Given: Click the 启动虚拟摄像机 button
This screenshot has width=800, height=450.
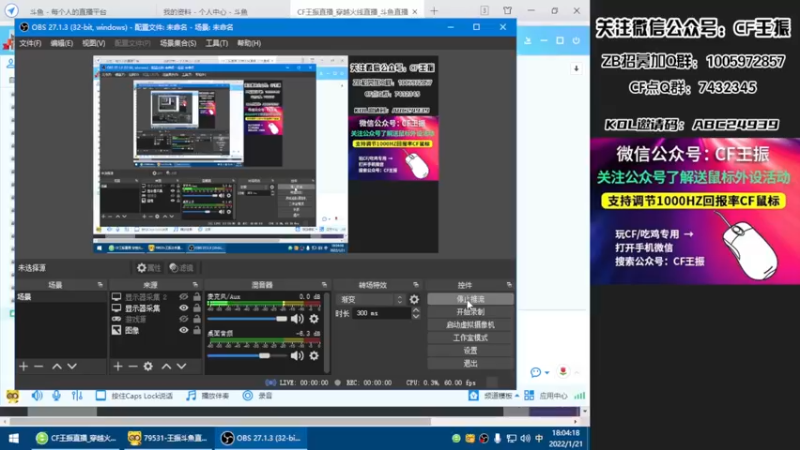Looking at the screenshot, I should point(470,324).
